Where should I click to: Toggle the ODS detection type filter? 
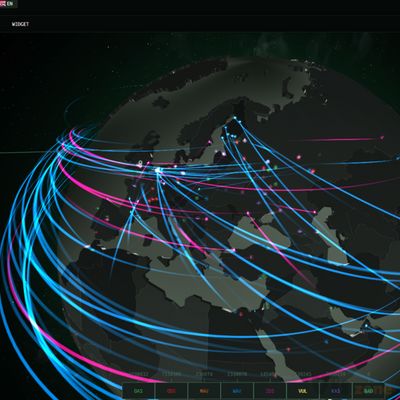click(171, 391)
